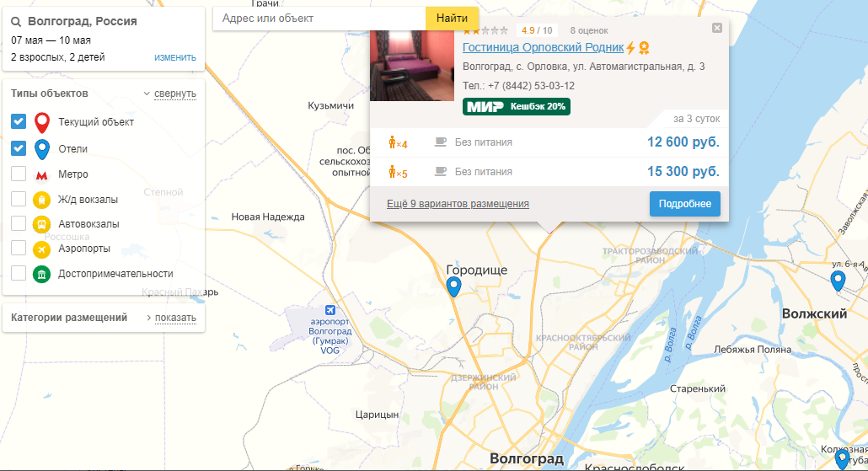Click the 4.9 / 10 rating score
The height and width of the screenshot is (471, 868).
[x=537, y=30]
